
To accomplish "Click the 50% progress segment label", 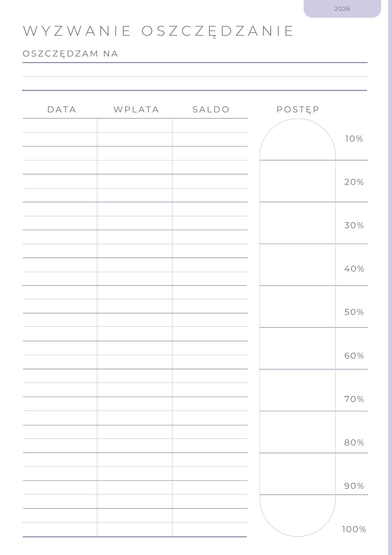I will [x=354, y=312].
